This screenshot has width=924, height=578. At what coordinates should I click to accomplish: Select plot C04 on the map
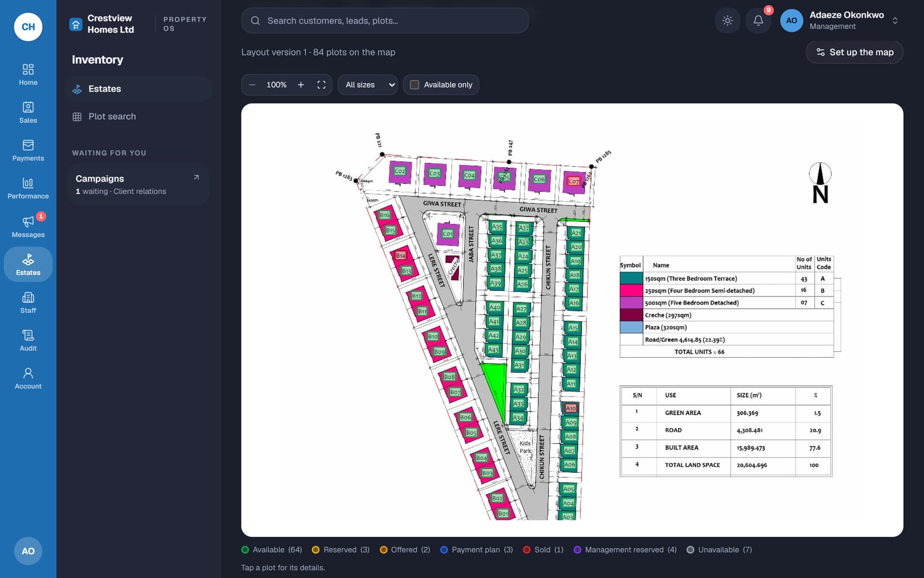click(470, 175)
